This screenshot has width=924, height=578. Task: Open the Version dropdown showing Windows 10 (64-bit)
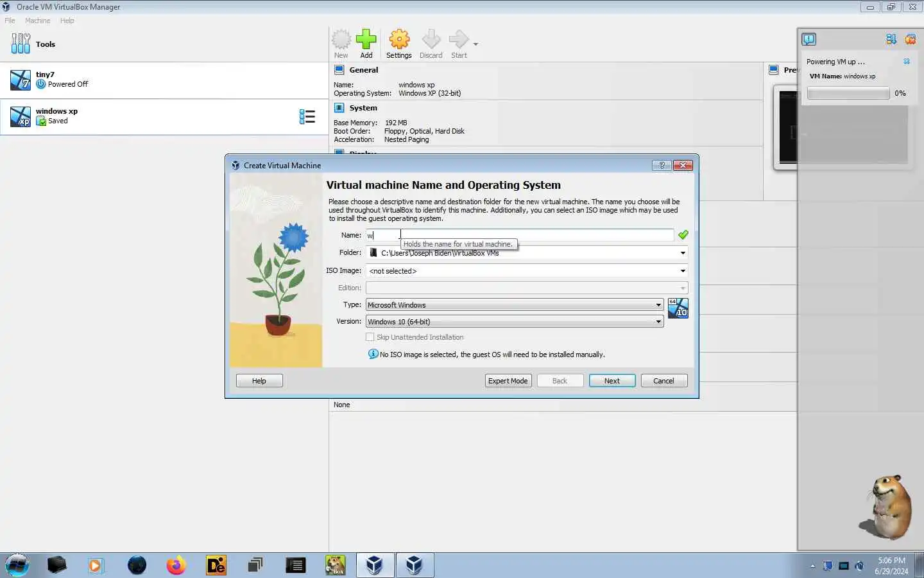[515, 322]
